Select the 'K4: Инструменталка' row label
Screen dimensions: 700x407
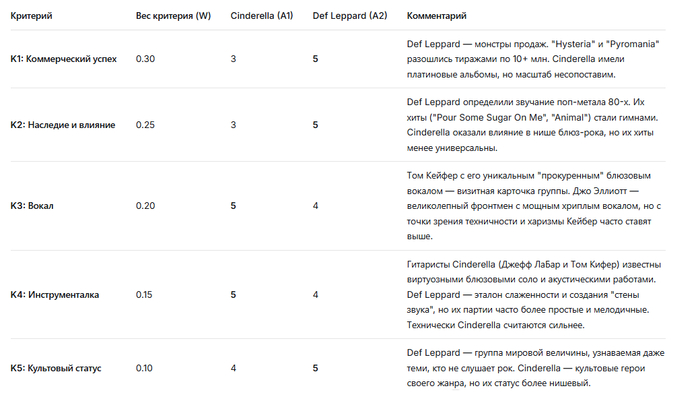[x=55, y=295]
